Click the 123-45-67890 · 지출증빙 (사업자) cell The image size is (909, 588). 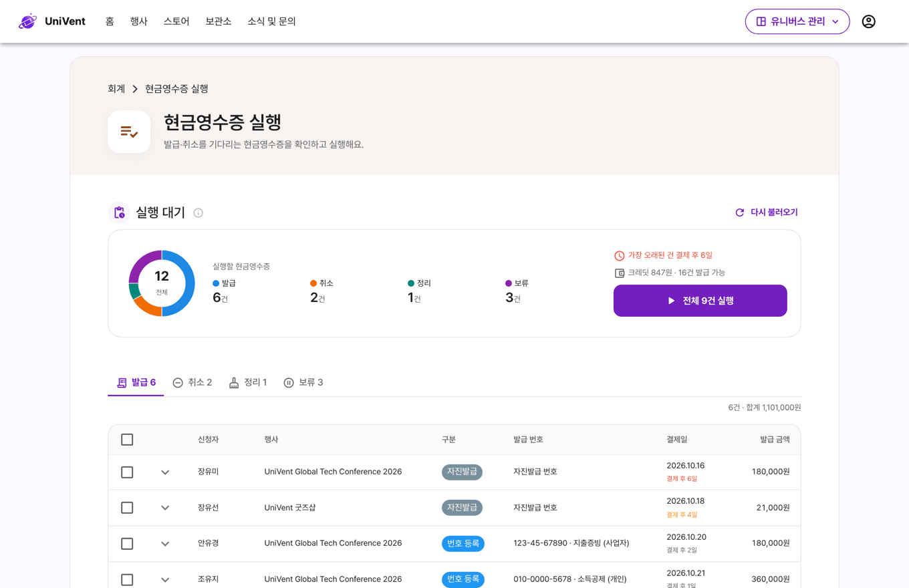571,543
